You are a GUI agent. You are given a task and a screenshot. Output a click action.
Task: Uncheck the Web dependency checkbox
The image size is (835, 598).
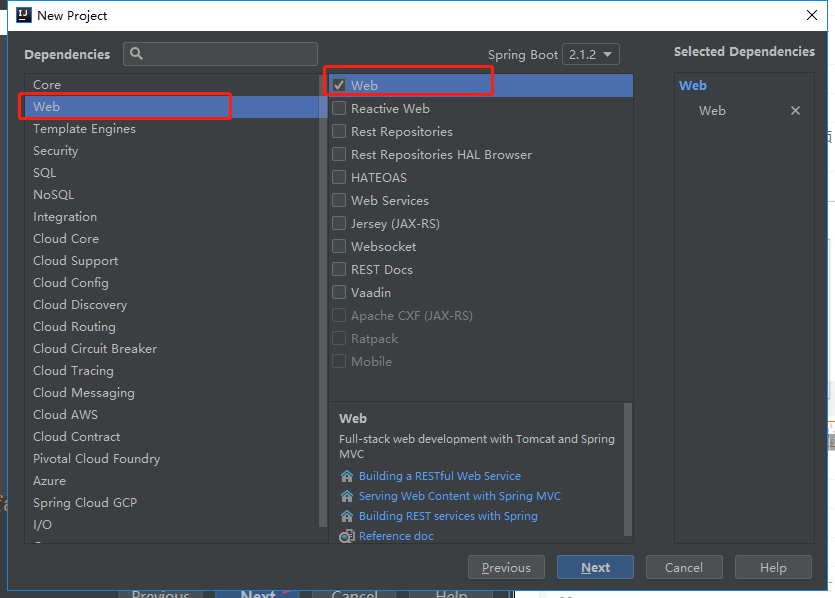point(339,85)
